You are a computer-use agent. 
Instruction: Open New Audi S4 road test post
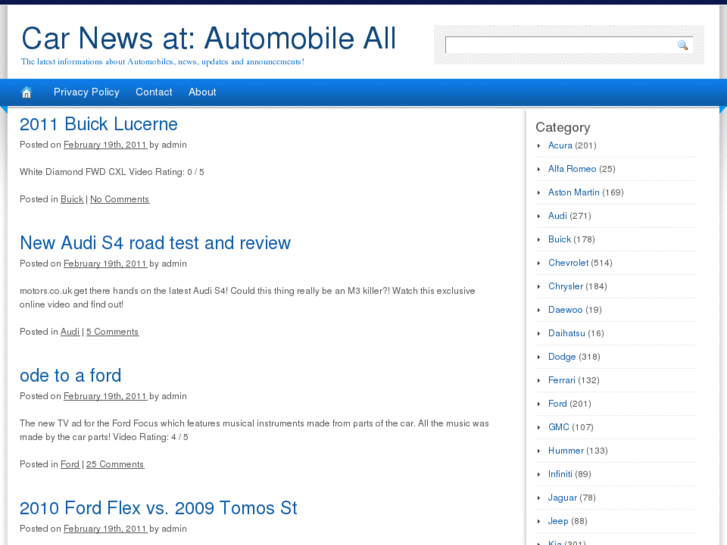155,243
